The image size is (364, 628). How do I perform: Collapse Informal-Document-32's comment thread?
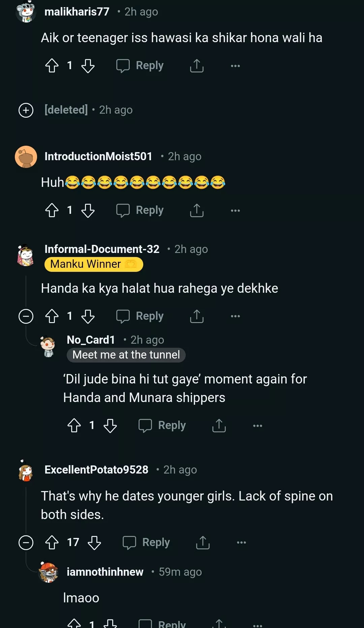(26, 316)
